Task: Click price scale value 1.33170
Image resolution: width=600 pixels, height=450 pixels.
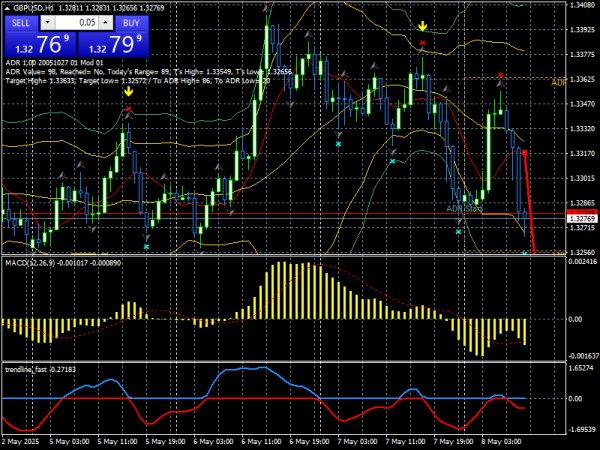Action: point(582,153)
